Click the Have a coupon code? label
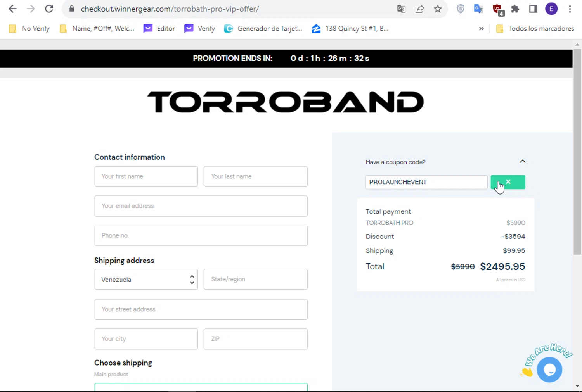This screenshot has width=582, height=392. click(395, 162)
